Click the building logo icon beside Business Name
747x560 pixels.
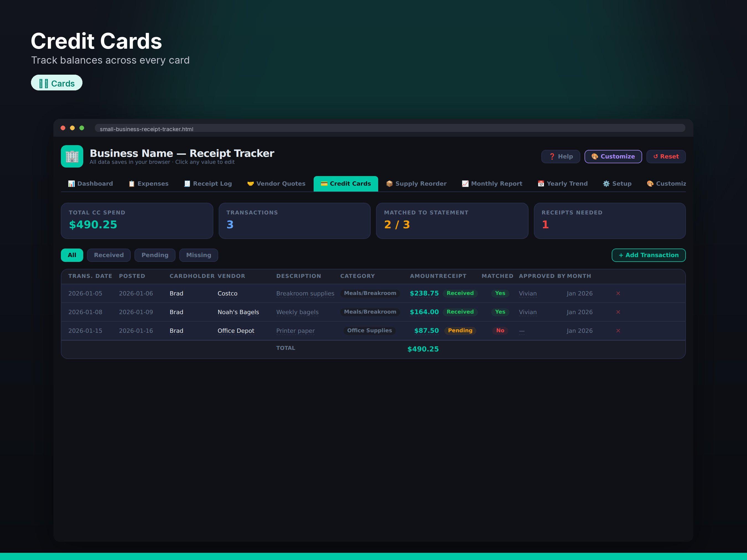(x=72, y=156)
